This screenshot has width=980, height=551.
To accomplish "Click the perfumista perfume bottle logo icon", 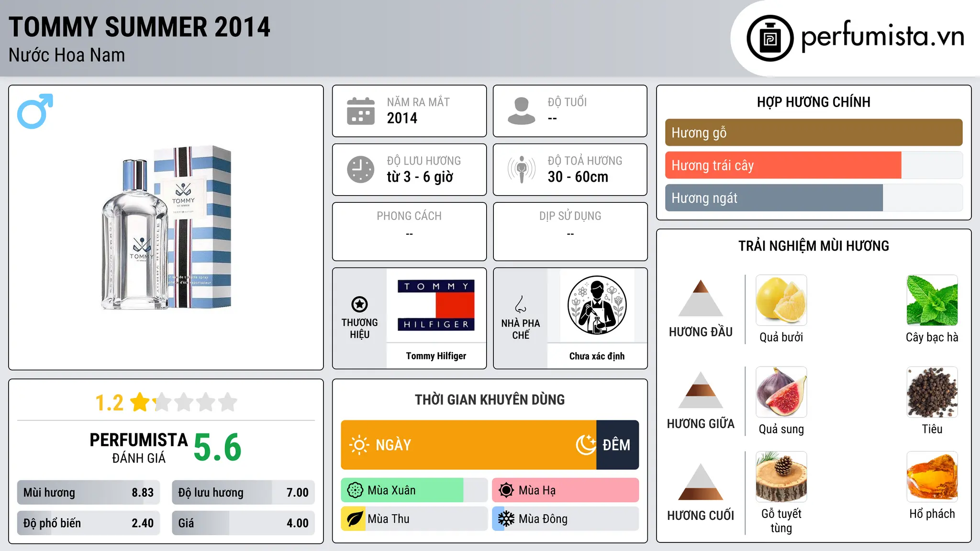I will tap(770, 38).
